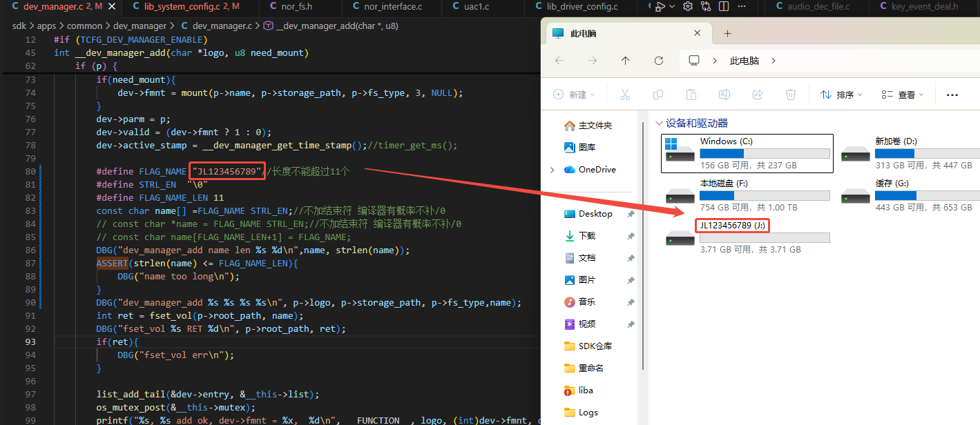
Task: Click the __dev_manager_add symbol breadcrumb
Action: pos(331,26)
